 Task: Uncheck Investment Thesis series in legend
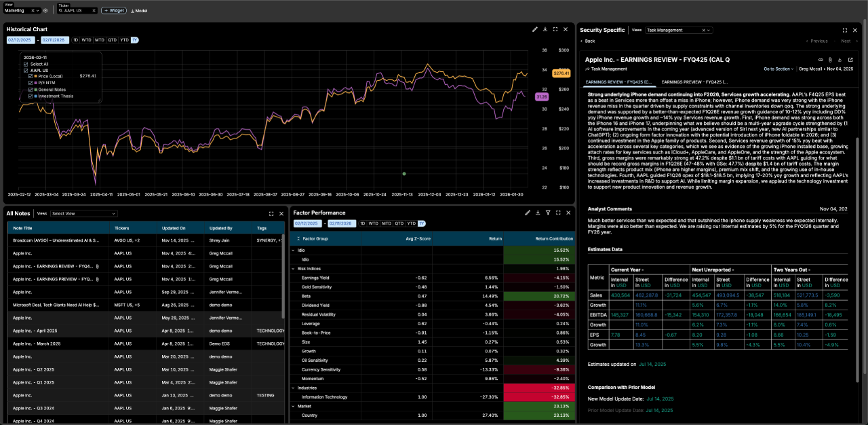pos(31,96)
